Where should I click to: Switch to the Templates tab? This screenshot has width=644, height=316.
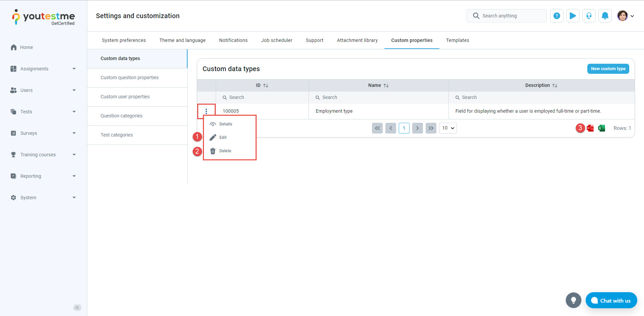click(457, 40)
